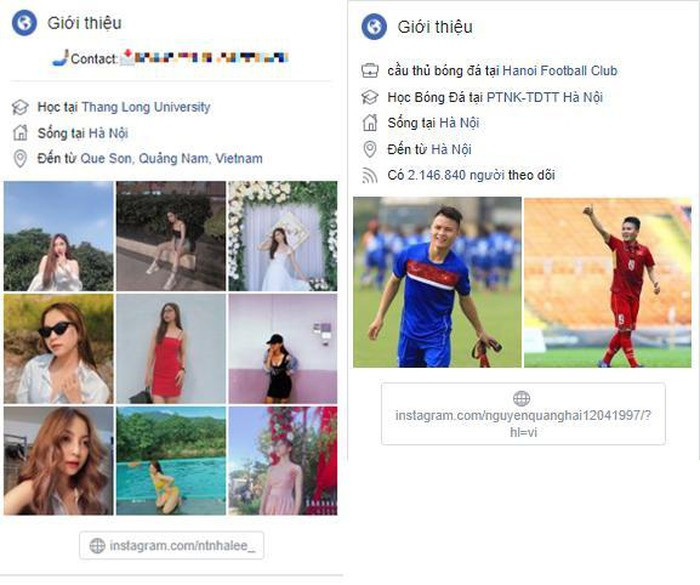Click the location pin icon near Que Son
Viewport: 700px width, 585px height.
pos(20,159)
